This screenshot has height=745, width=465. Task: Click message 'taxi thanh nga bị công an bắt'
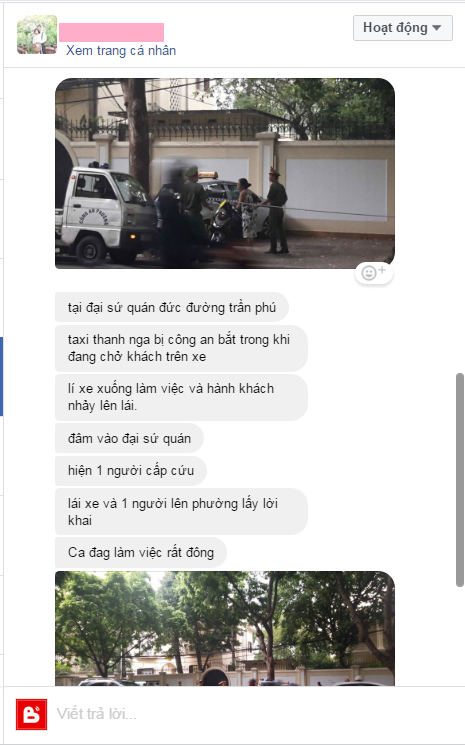click(x=181, y=348)
